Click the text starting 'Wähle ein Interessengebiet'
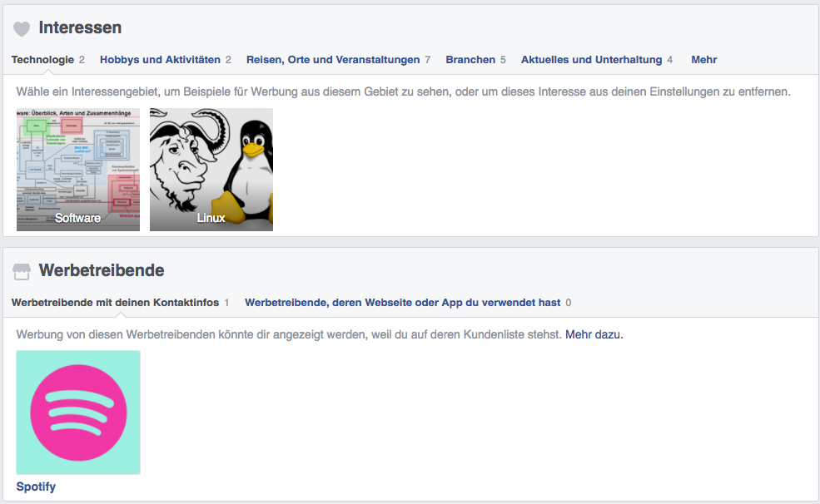820x504 pixels. pyautogui.click(x=403, y=92)
